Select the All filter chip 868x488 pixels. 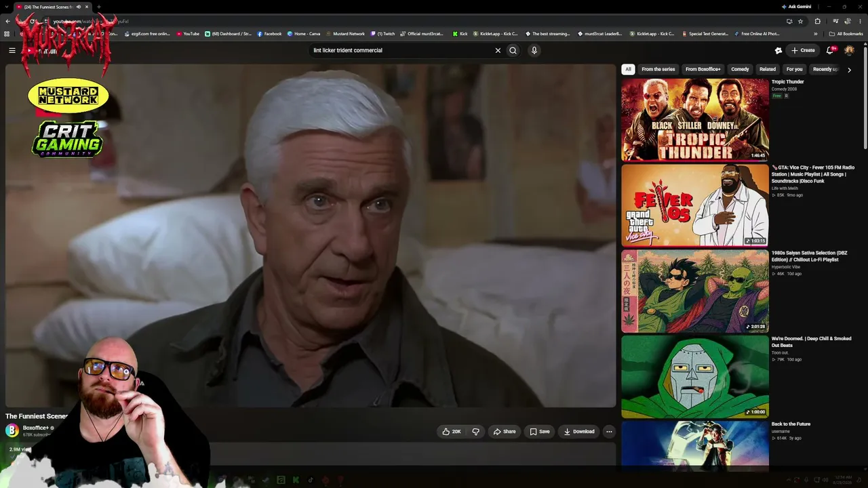point(628,69)
